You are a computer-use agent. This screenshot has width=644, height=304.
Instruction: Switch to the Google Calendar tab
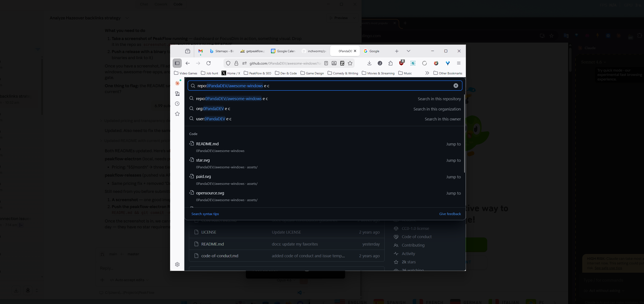click(283, 51)
